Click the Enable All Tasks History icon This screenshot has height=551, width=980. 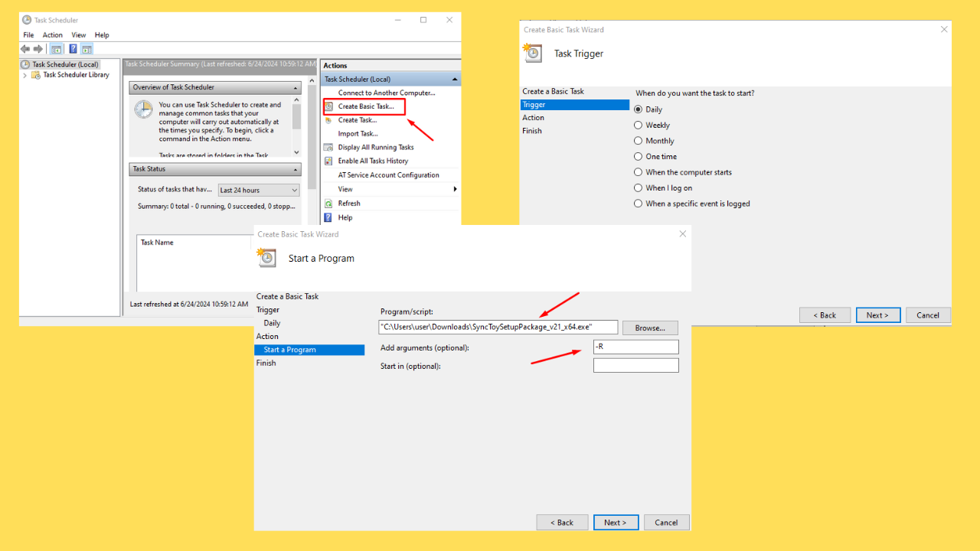(329, 161)
